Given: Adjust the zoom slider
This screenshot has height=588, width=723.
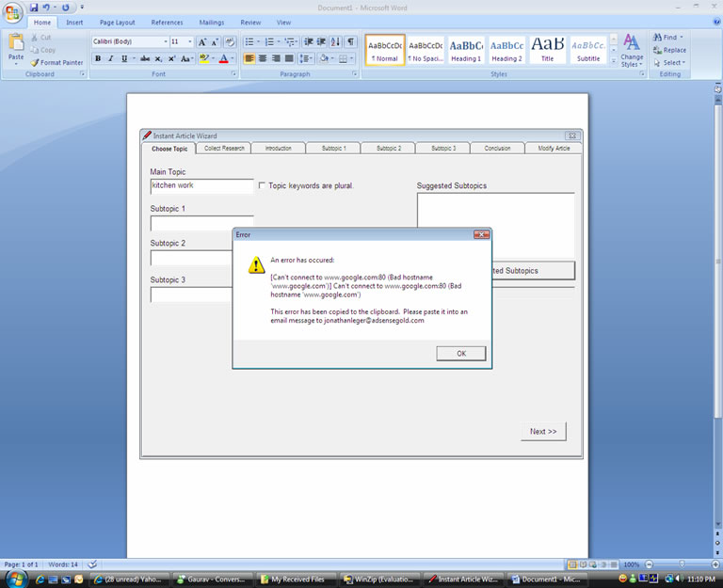Looking at the screenshot, I should [682, 564].
